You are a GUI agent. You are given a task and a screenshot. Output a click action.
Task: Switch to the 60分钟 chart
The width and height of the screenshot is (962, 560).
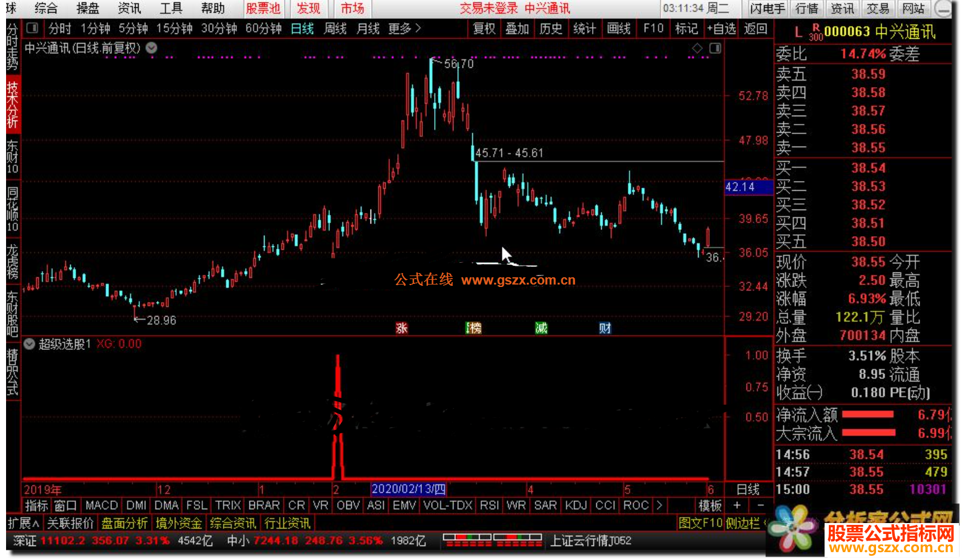tap(263, 28)
